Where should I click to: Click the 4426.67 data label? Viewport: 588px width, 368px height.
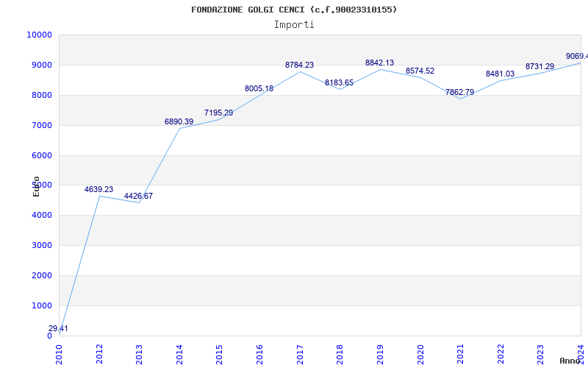pos(138,196)
